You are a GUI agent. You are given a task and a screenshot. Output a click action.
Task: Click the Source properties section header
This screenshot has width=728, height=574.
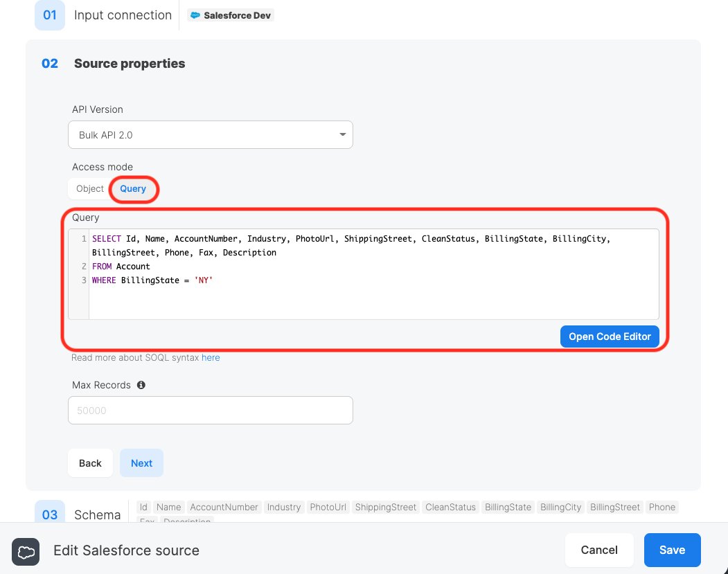(129, 63)
